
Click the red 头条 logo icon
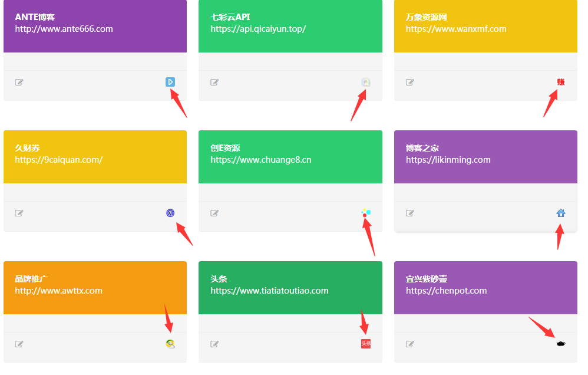click(x=366, y=344)
